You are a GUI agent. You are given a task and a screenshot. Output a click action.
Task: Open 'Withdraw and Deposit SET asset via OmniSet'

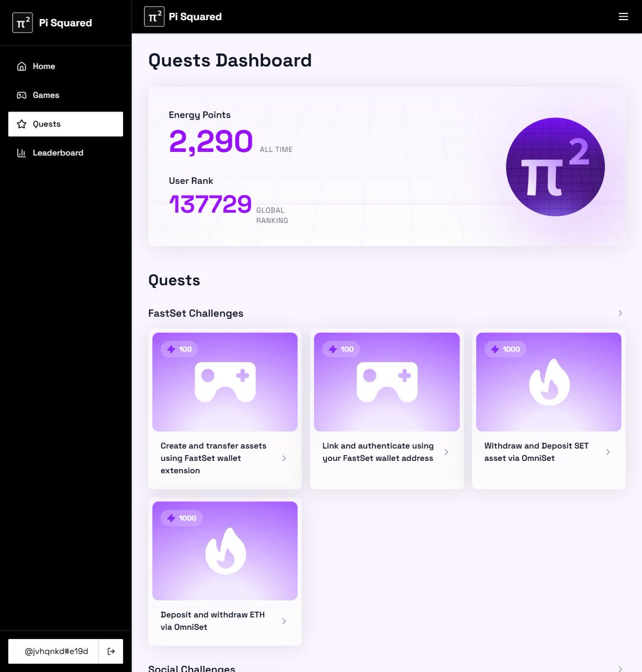(549, 409)
